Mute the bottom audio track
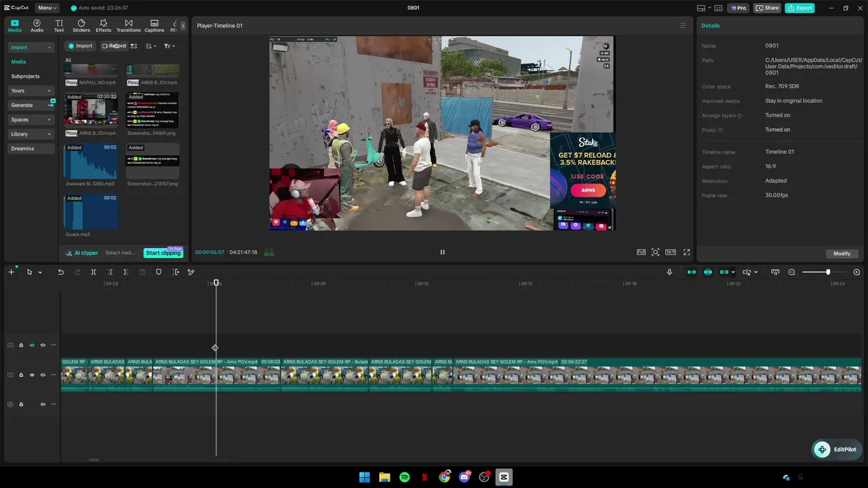 pos(43,404)
